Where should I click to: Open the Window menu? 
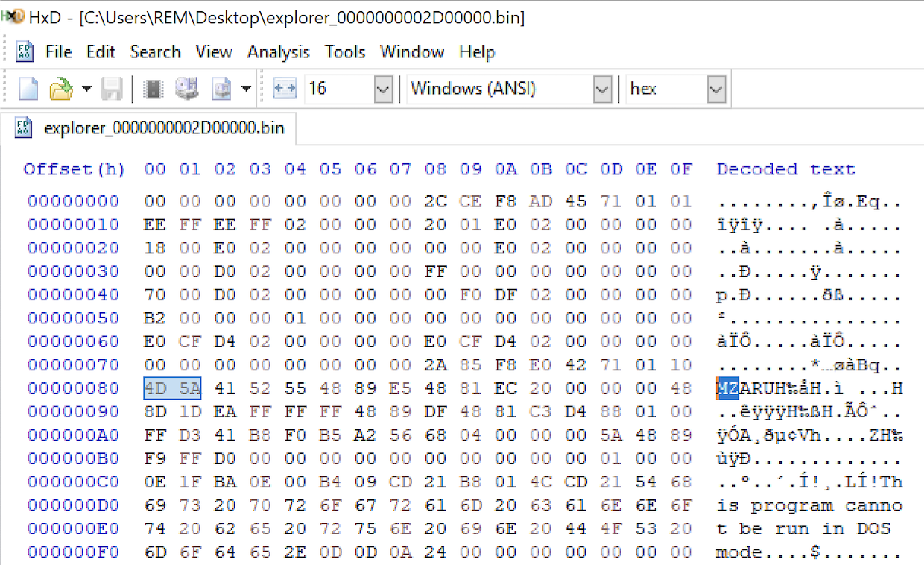tap(412, 52)
